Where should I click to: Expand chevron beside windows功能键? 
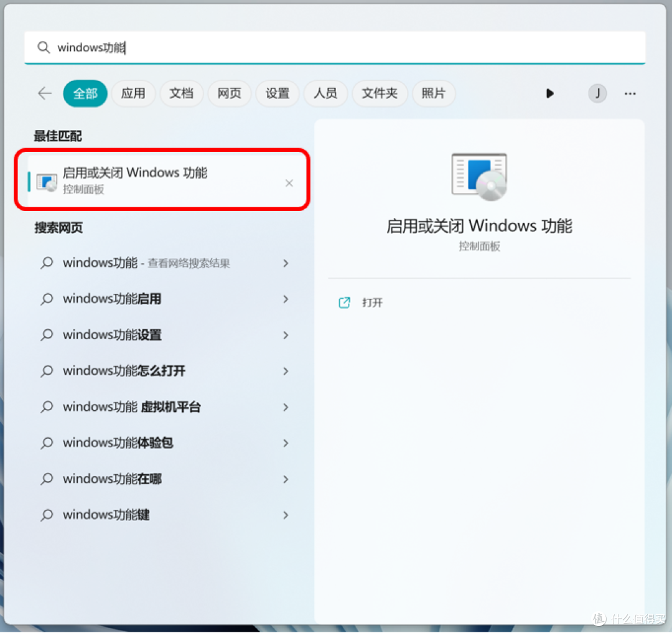click(x=286, y=515)
